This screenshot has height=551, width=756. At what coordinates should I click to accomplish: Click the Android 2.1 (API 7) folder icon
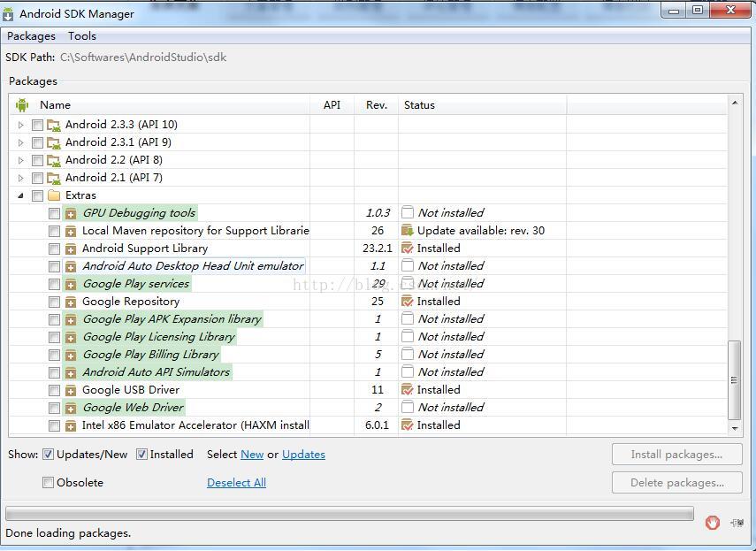tap(54, 178)
